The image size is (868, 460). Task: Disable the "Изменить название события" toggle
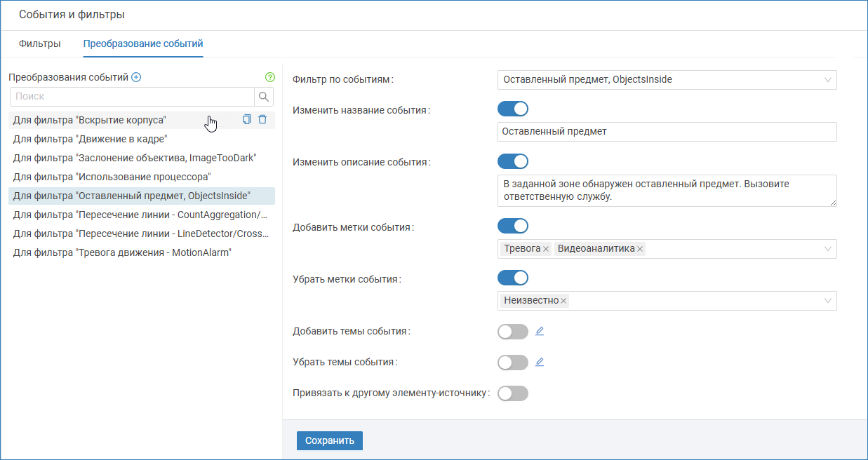[513, 109]
